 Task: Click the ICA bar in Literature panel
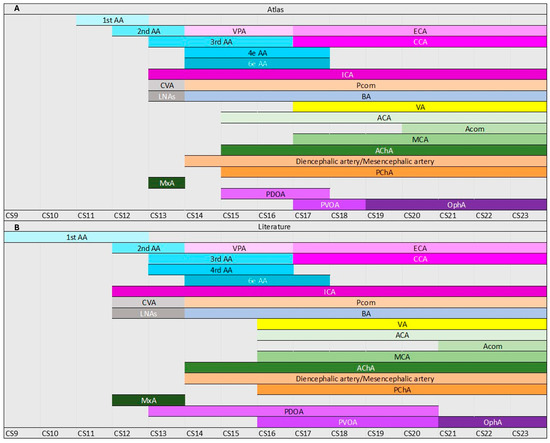pyautogui.click(x=329, y=291)
